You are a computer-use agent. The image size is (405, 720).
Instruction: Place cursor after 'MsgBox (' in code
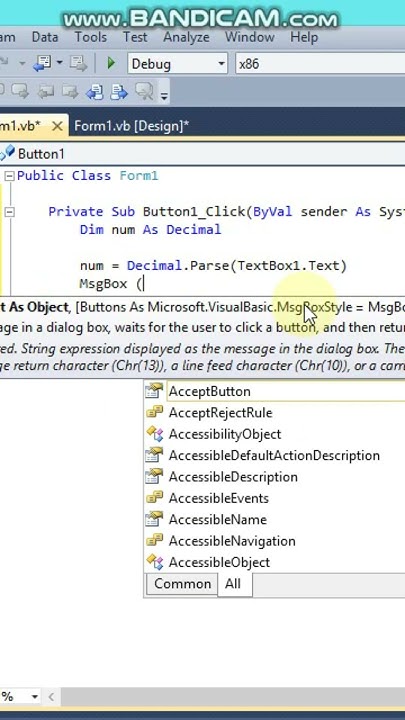144,284
